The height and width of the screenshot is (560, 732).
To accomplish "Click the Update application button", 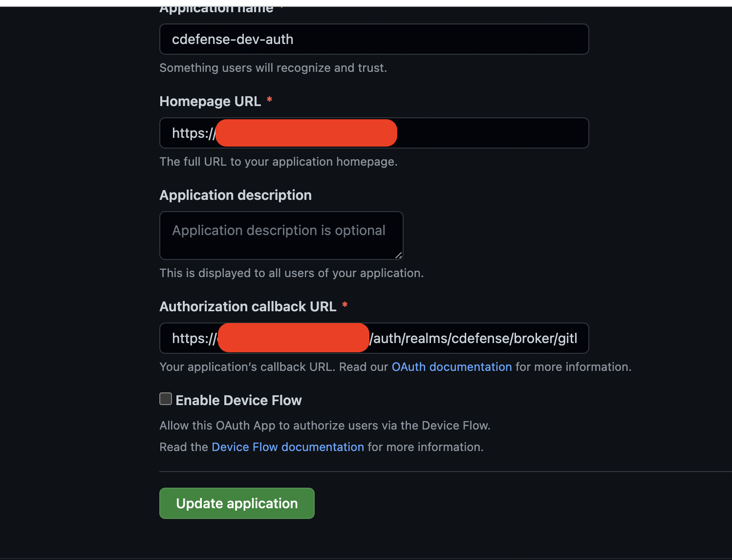I will click(237, 503).
